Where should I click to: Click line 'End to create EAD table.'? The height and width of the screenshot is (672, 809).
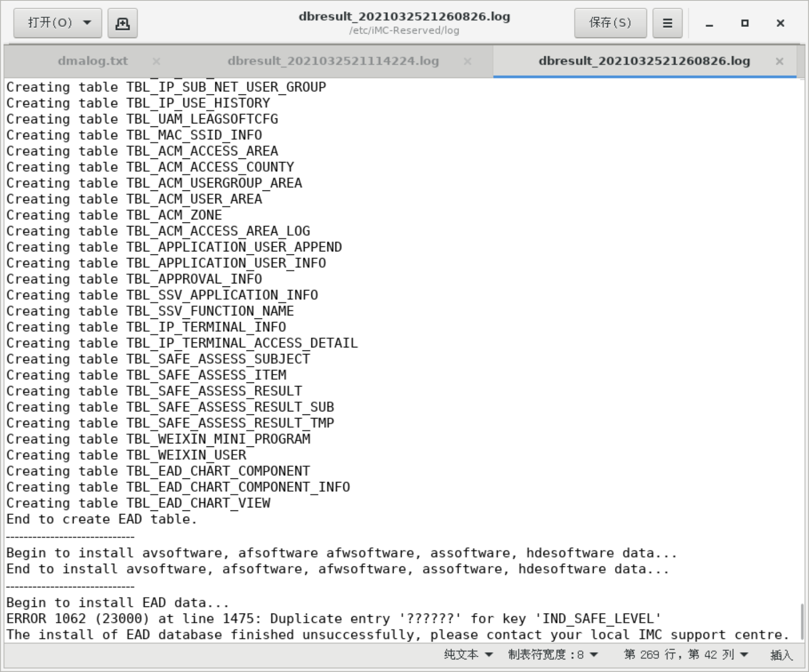click(102, 519)
